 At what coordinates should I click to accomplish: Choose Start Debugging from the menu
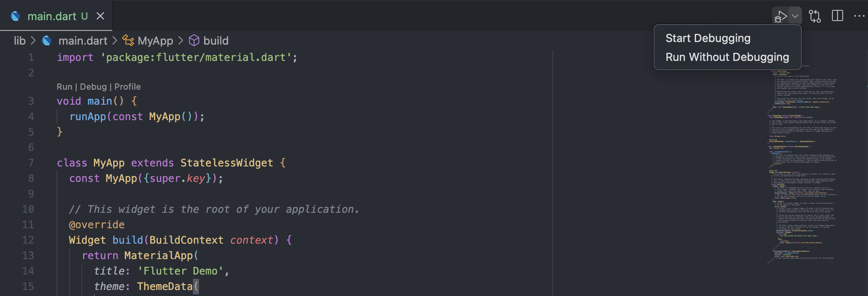708,38
